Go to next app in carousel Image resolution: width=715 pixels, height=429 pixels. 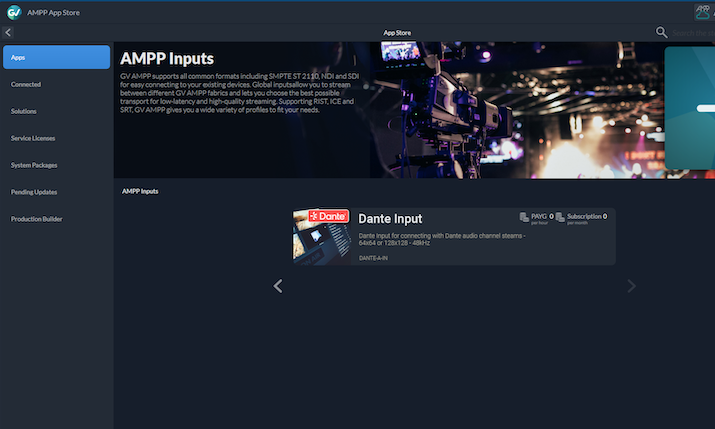[x=630, y=287]
